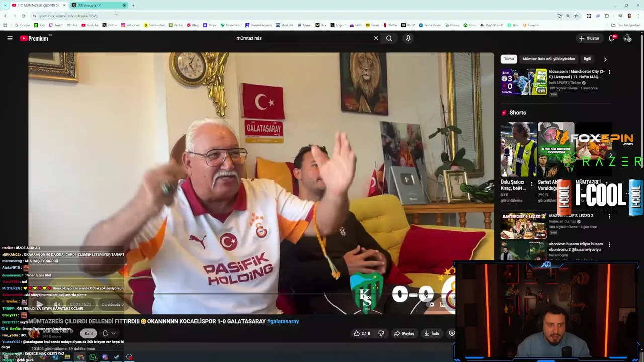Open options for ebonivon husamı video
The height and width of the screenshot is (362, 644).
[609, 245]
